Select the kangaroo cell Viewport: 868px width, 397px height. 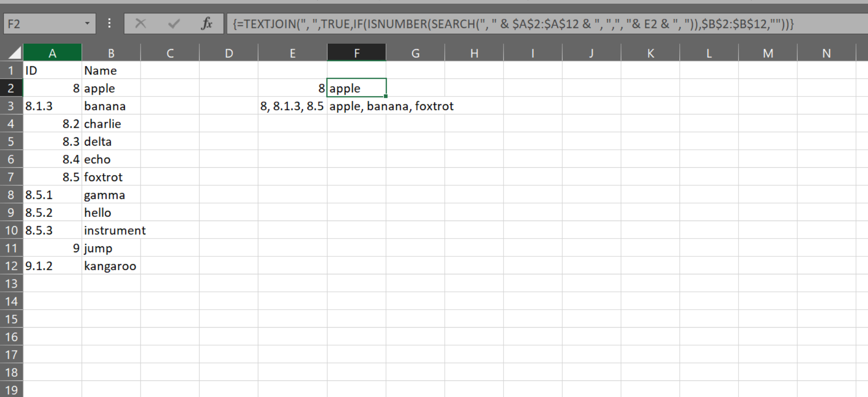111,266
